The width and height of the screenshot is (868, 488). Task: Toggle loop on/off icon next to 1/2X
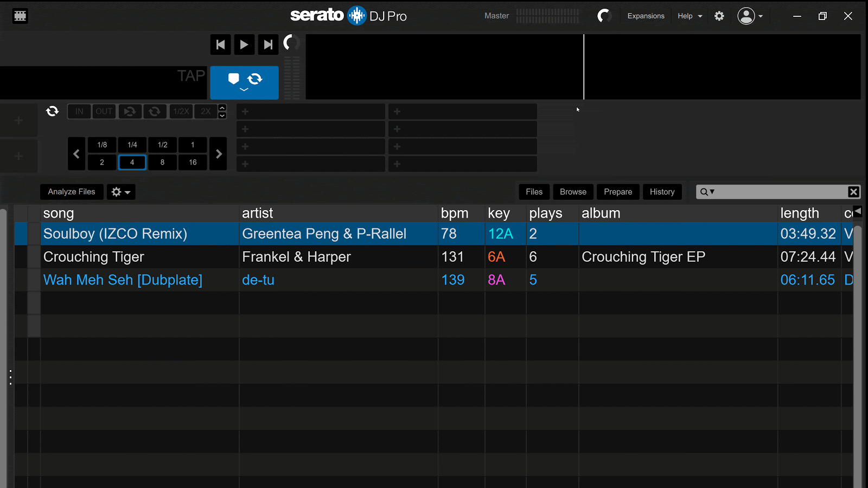coord(155,111)
